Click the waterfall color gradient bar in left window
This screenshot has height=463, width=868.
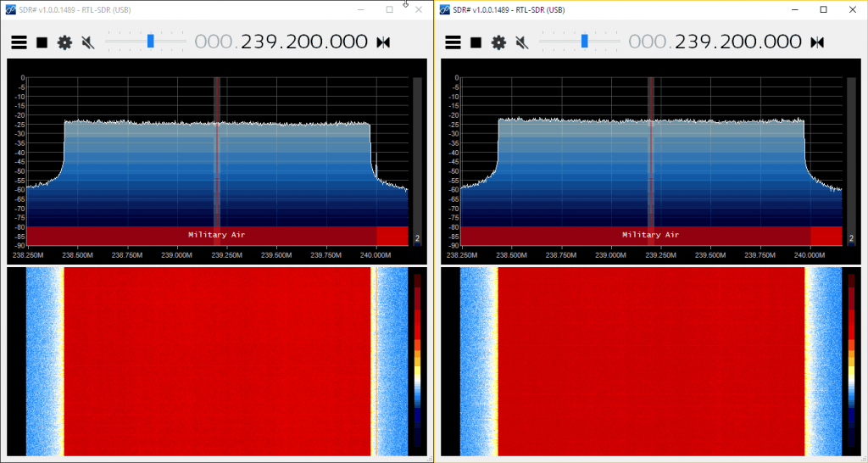click(x=415, y=360)
